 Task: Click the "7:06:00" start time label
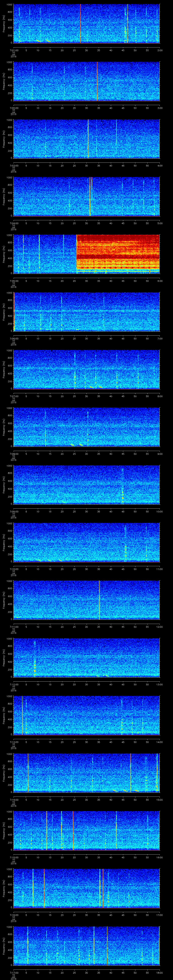[14, 339]
